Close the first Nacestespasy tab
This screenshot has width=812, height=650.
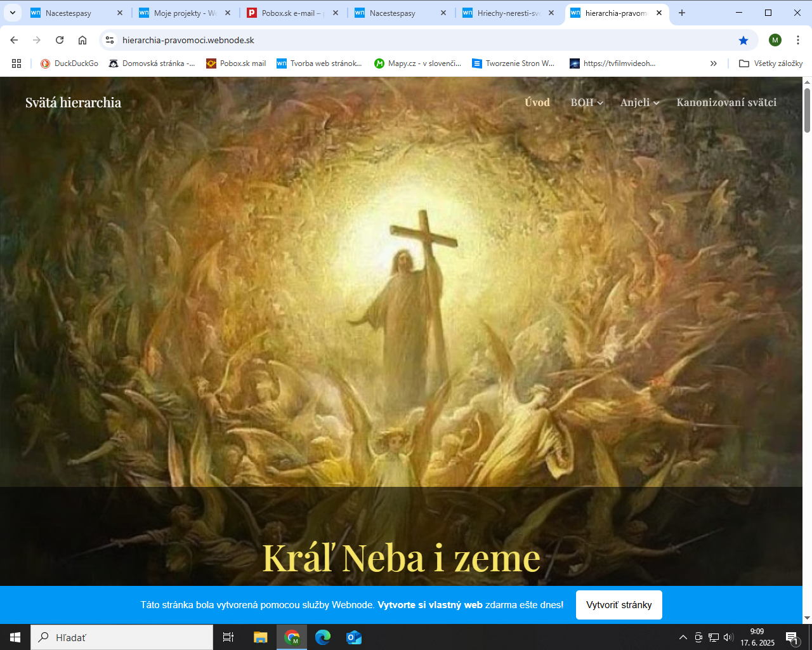pos(120,13)
